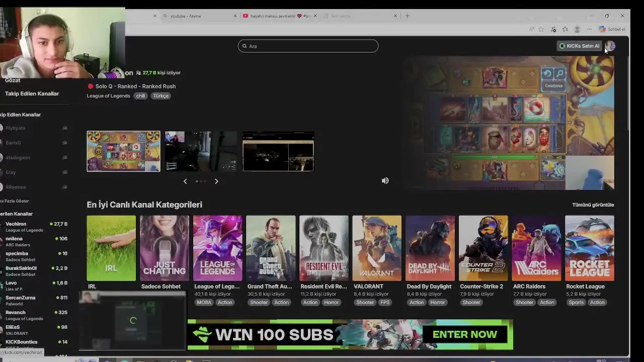Screen dimensions: 644x362
Task: Open Levo channel in sidebar
Action: [34, 286]
